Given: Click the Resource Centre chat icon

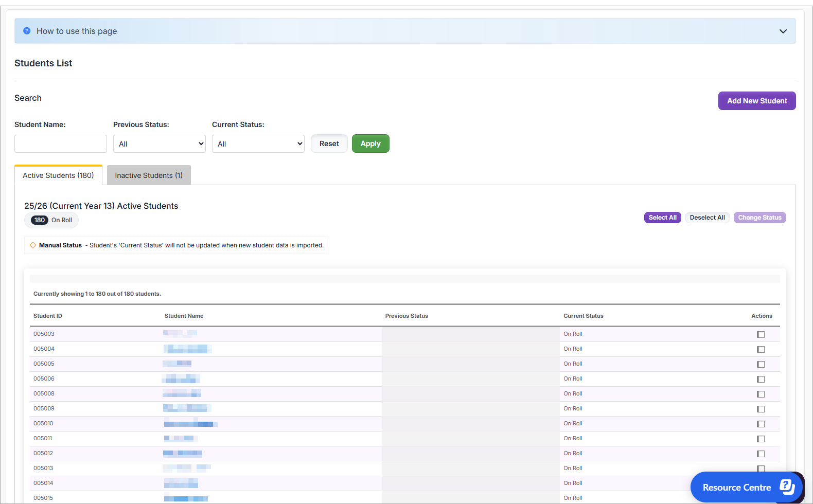Looking at the screenshot, I should [787, 487].
